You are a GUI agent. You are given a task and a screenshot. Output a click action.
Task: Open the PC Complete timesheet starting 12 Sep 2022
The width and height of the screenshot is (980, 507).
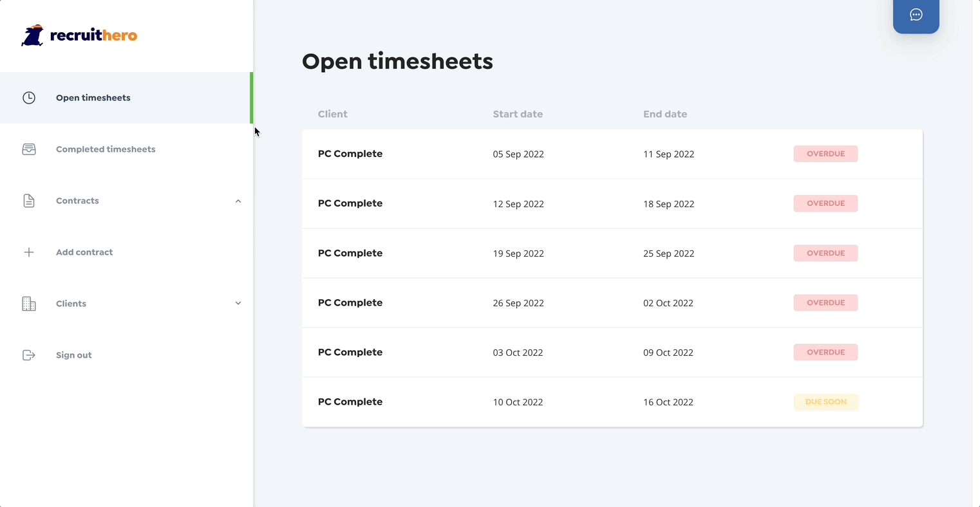[612, 203]
